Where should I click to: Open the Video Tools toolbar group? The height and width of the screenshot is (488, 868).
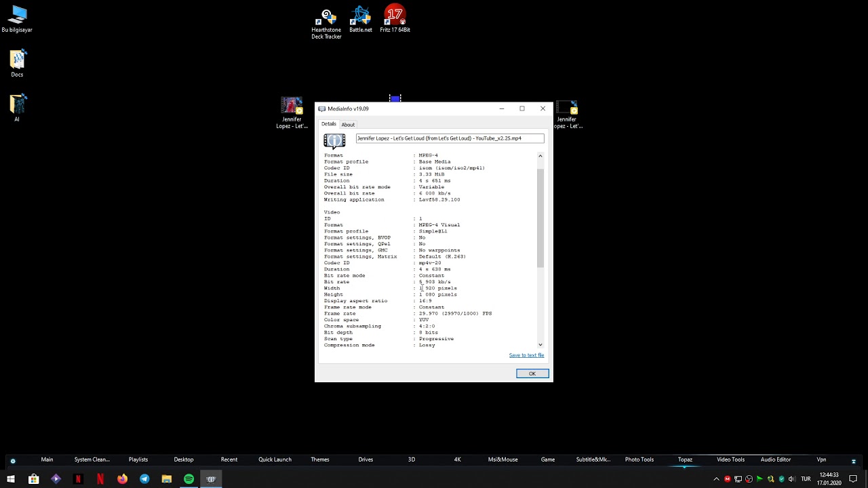730,460
